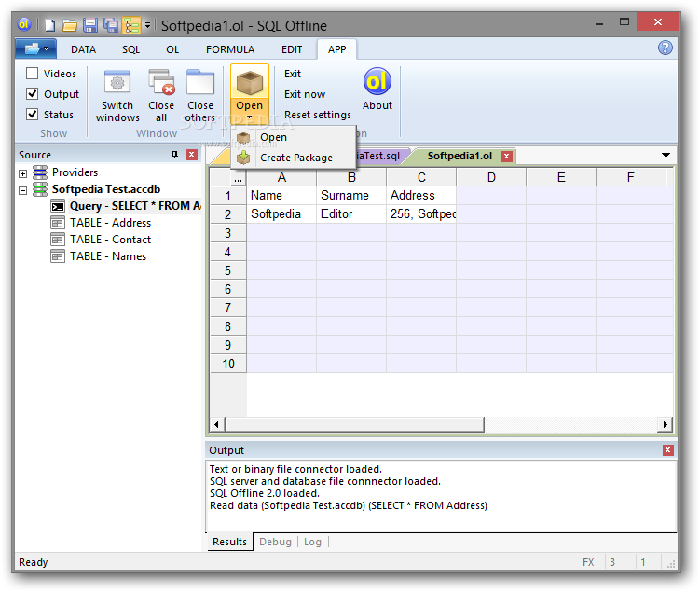Click the cell containing Editor
The width and height of the screenshot is (700, 592).
coord(351,214)
